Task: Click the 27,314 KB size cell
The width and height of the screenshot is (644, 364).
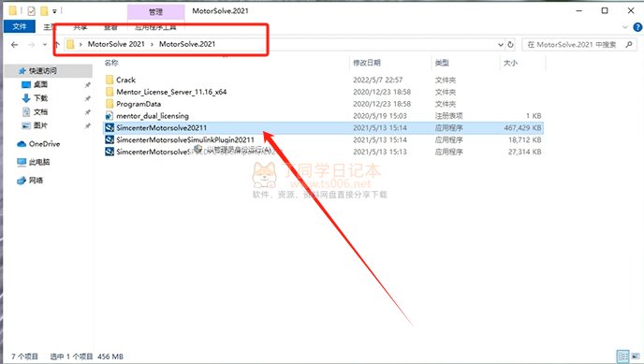Action: (524, 152)
